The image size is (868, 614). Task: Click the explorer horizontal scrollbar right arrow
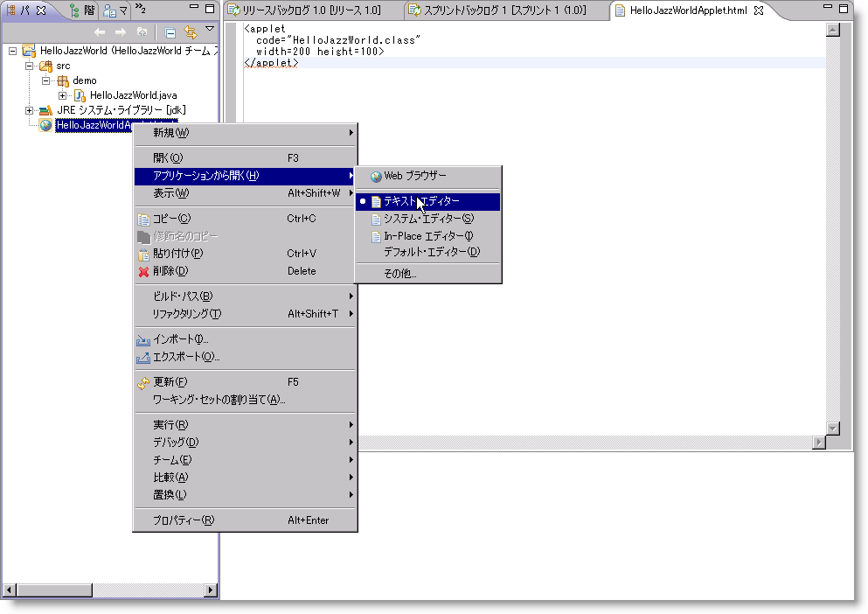click(210, 590)
